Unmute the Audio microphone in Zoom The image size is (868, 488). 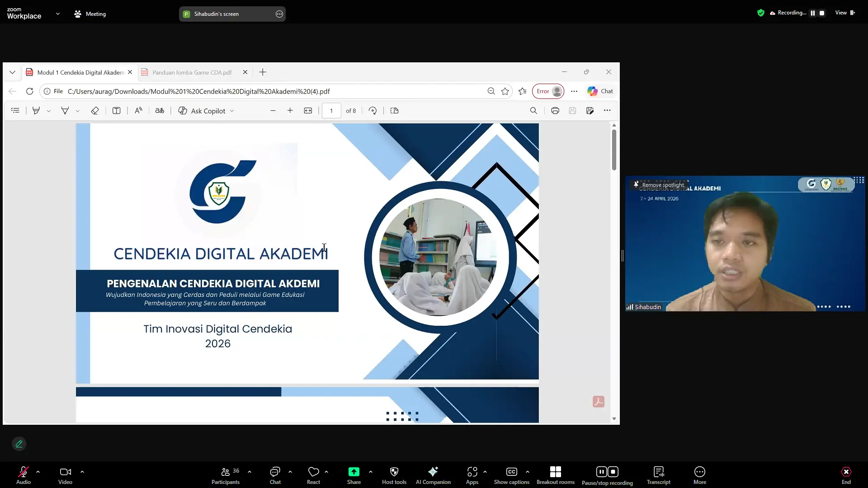coord(24,475)
